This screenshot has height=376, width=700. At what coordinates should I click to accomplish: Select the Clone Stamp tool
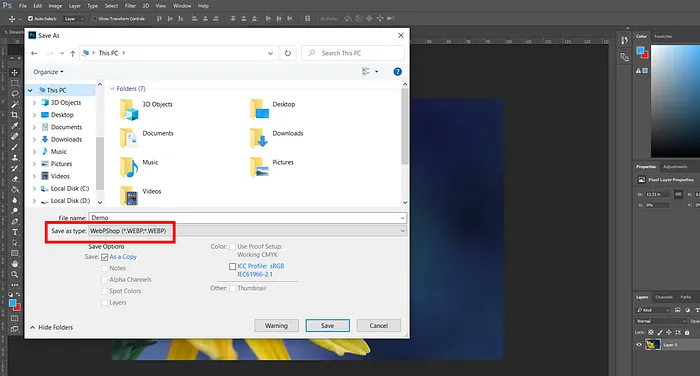(x=14, y=158)
